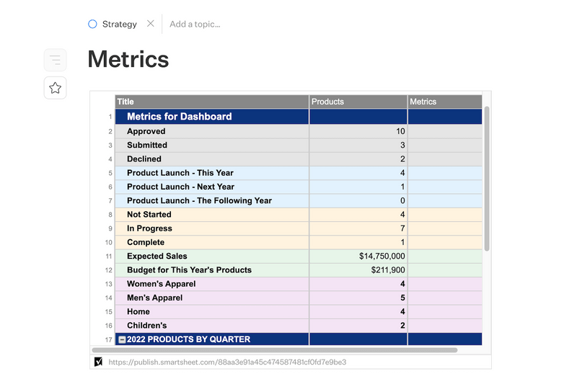Click the Smartsheet logo icon near URL
Screen dimensions: 577x392
point(99,362)
